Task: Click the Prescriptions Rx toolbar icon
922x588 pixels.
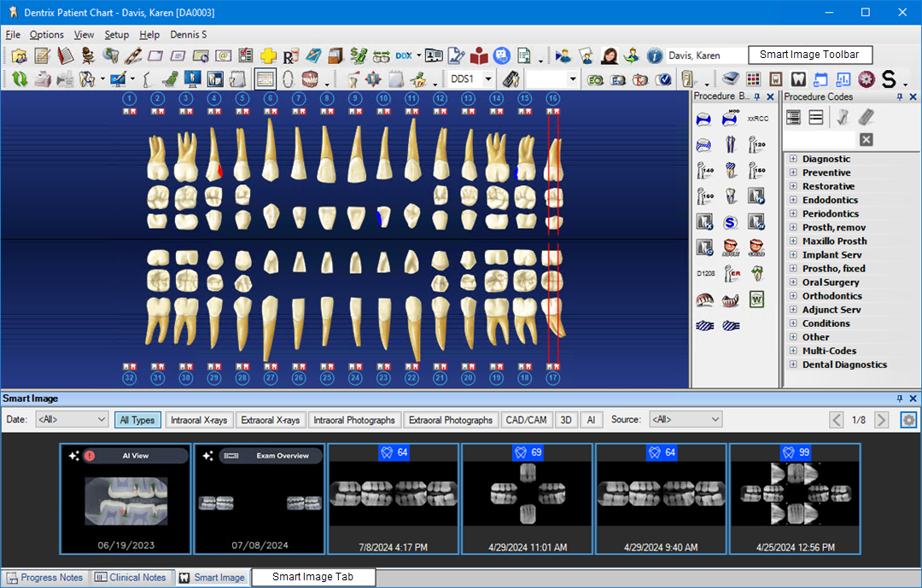Action: coord(289,55)
